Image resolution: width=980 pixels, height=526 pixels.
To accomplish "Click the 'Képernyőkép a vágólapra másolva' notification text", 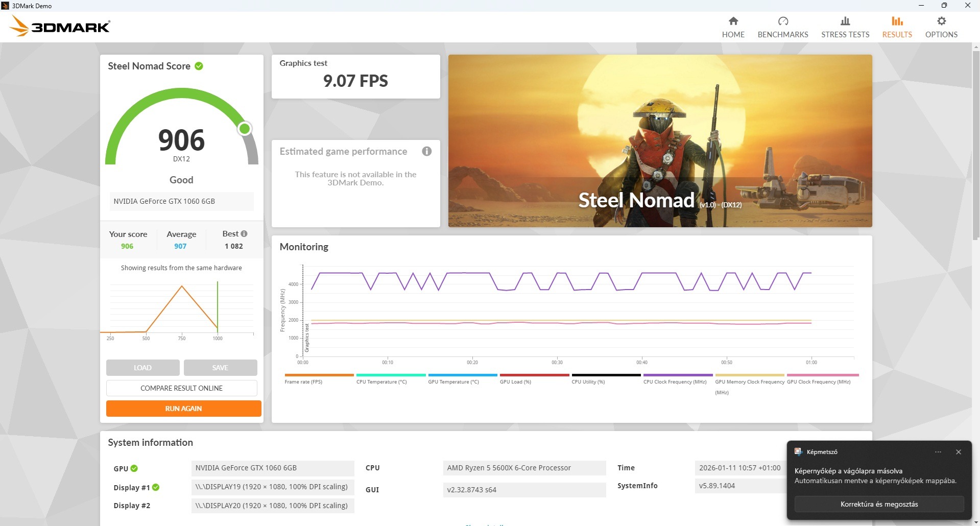I will click(848, 471).
